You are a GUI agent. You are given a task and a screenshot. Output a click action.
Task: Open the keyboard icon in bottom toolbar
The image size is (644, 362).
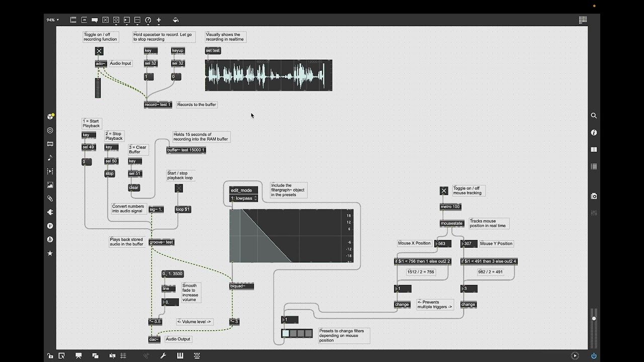point(197,355)
